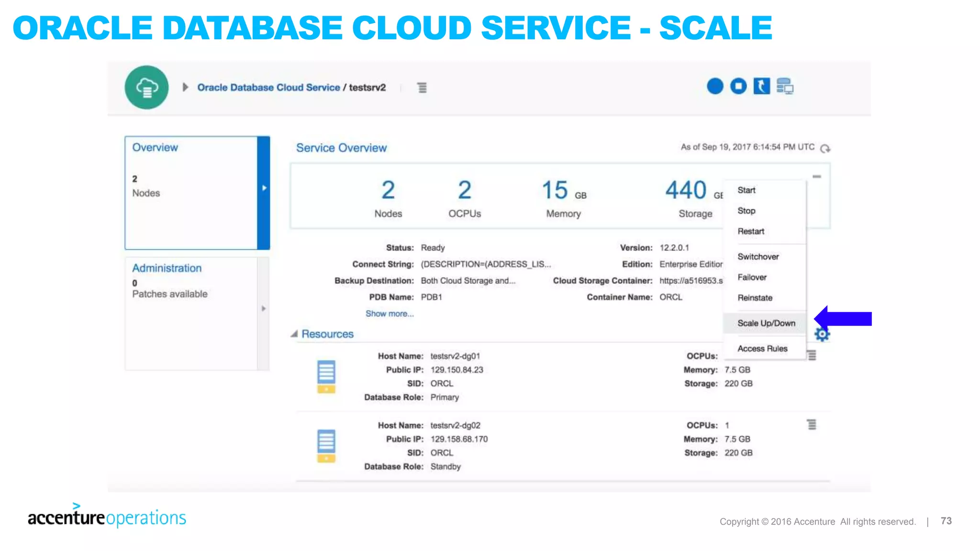Choose Failover from the service menu

point(752,277)
